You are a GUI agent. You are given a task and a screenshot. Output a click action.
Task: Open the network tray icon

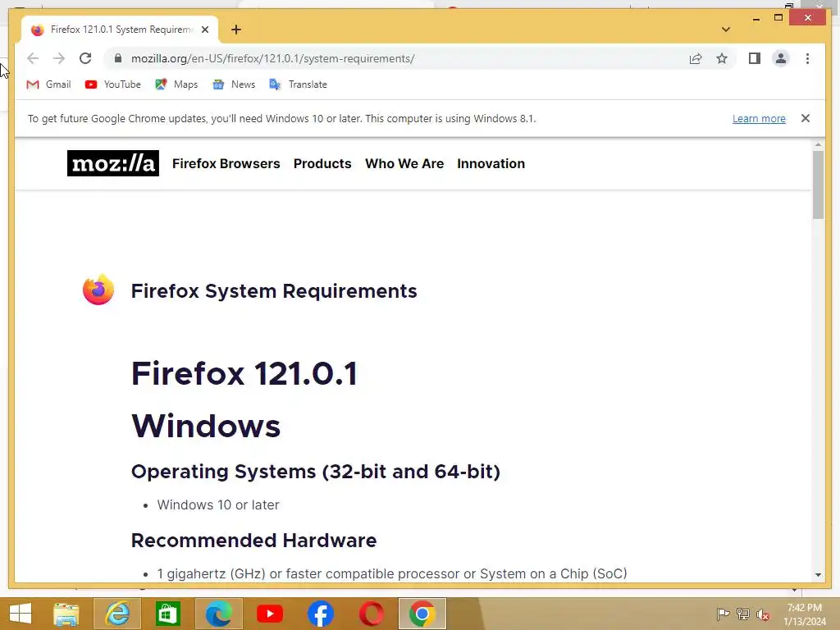pyautogui.click(x=742, y=614)
